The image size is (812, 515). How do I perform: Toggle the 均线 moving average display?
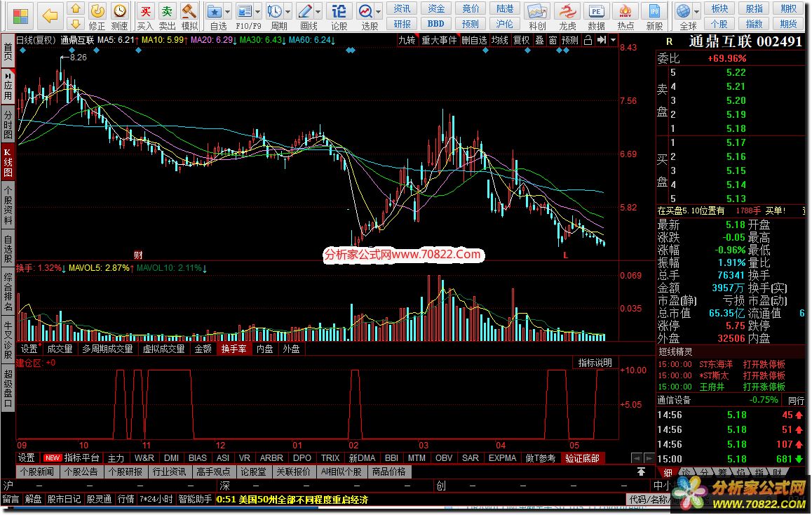(500, 40)
